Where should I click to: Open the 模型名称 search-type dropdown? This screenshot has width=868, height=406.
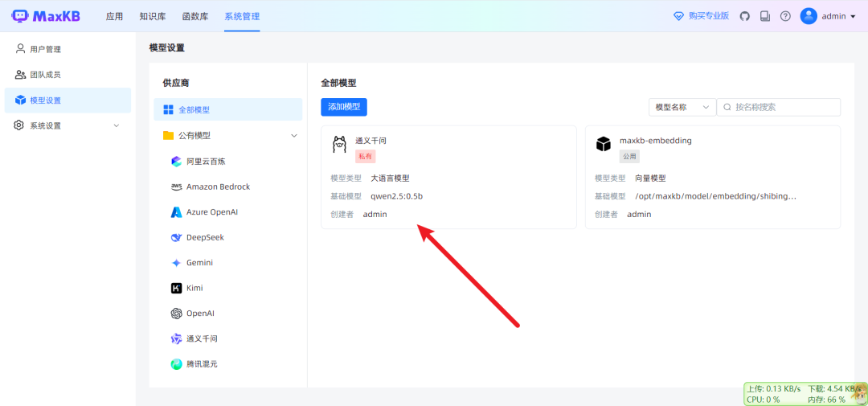682,107
